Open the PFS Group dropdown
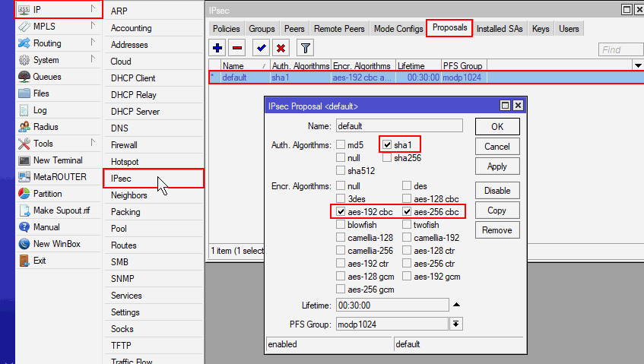Image resolution: width=644 pixels, height=364 pixels. [456, 324]
